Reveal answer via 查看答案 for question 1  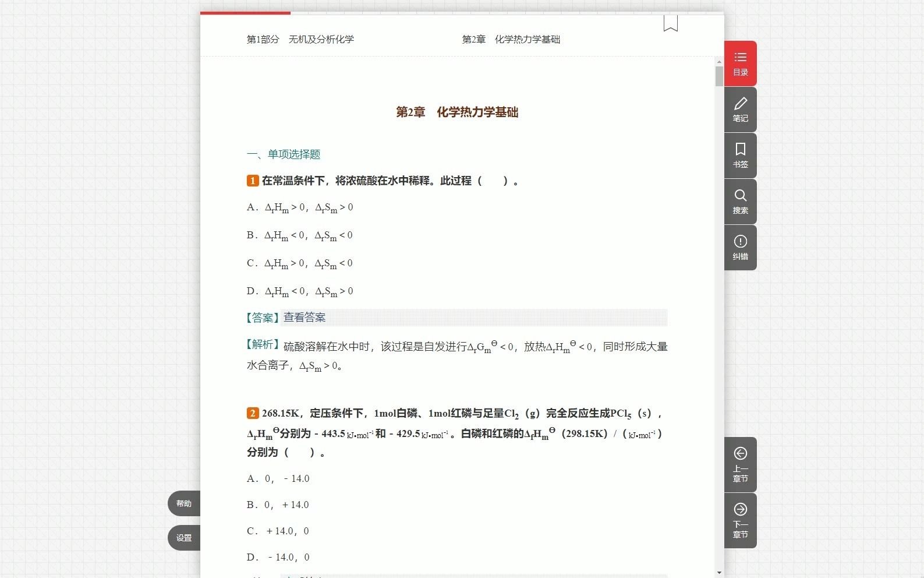(305, 318)
